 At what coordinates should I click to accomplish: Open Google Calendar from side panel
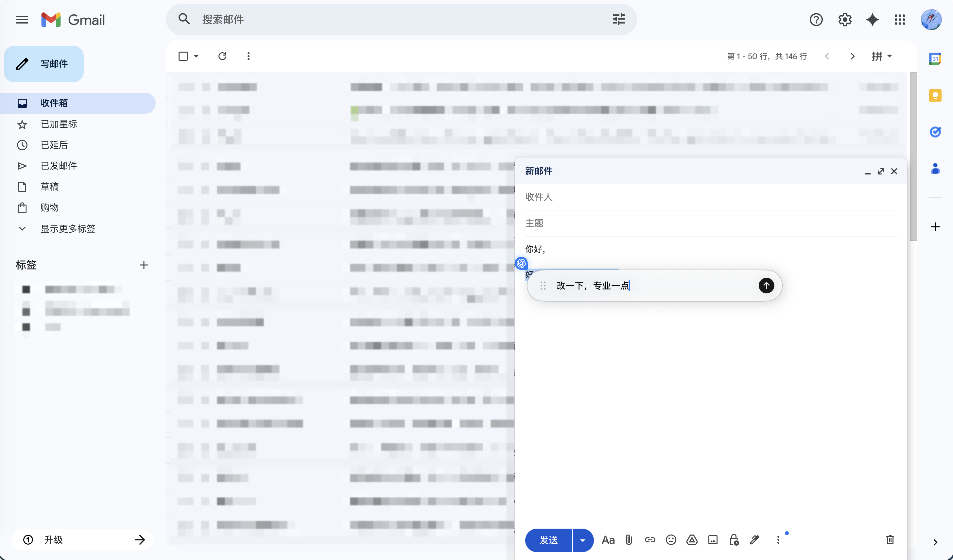935,58
